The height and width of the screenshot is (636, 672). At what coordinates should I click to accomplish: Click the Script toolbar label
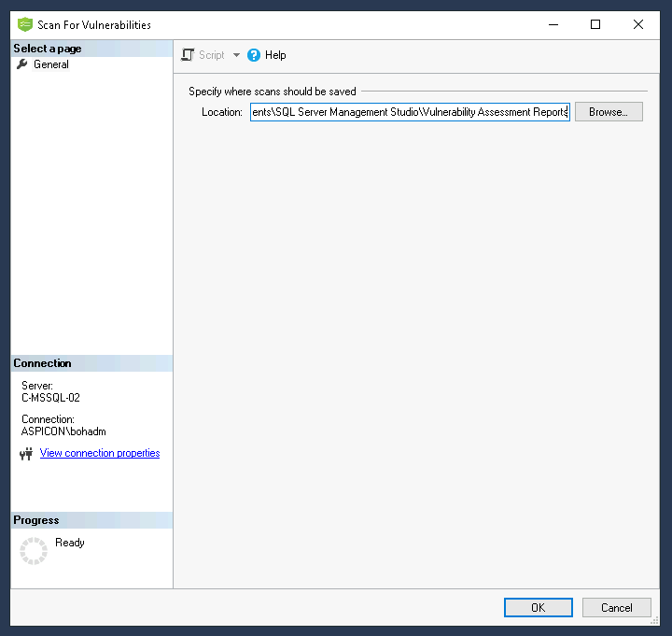[x=212, y=55]
